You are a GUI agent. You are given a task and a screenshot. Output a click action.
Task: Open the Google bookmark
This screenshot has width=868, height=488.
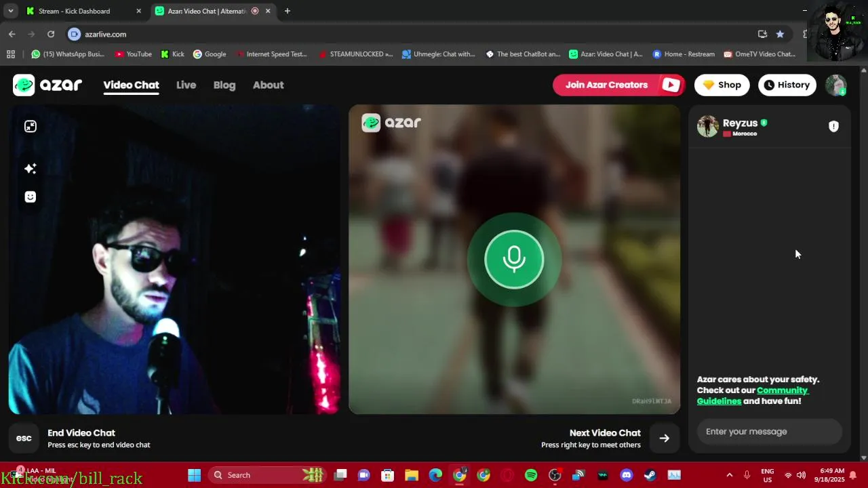coord(210,54)
